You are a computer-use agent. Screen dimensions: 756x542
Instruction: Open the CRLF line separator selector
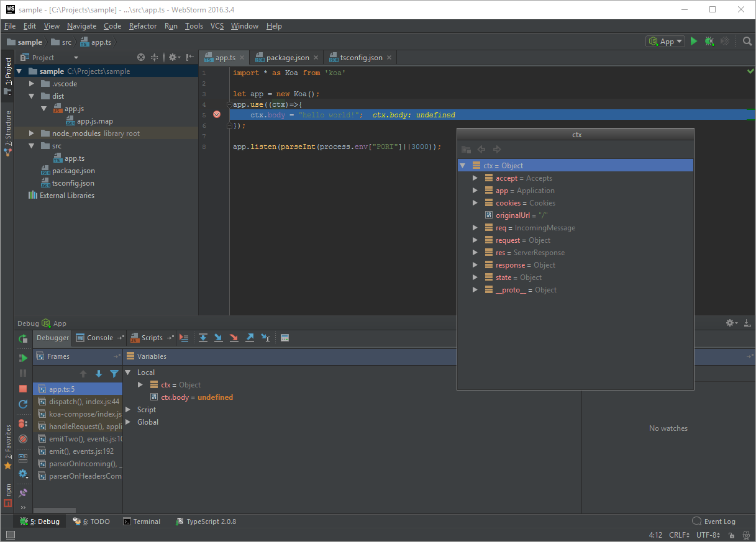click(x=679, y=535)
